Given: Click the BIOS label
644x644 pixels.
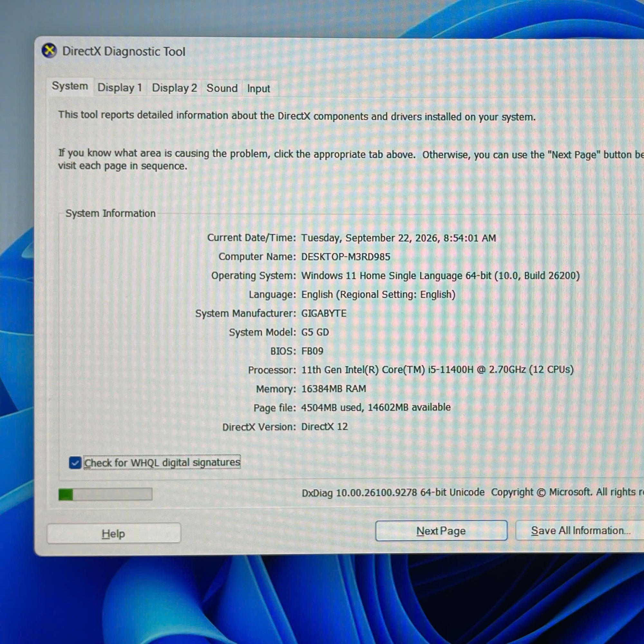Looking at the screenshot, I should (283, 351).
